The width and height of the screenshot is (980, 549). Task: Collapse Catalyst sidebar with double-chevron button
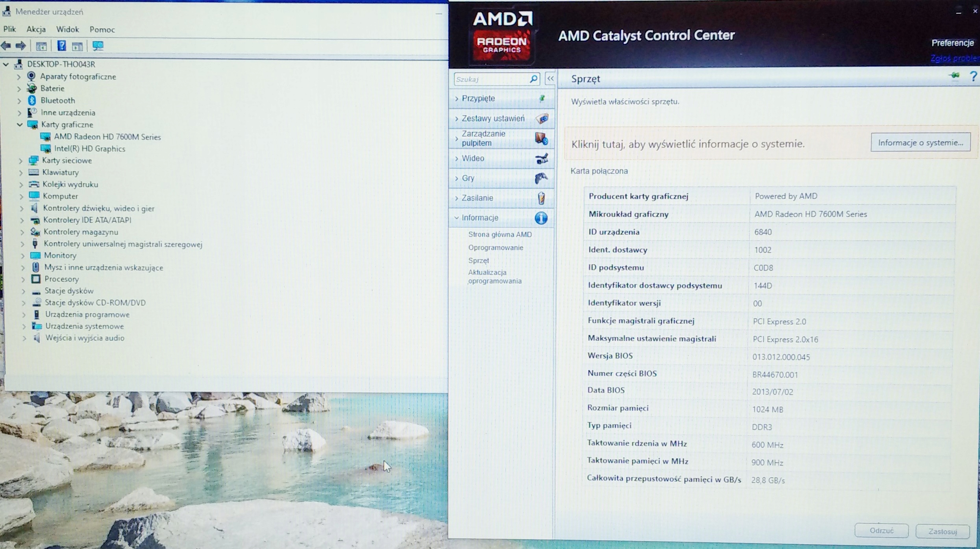point(550,79)
